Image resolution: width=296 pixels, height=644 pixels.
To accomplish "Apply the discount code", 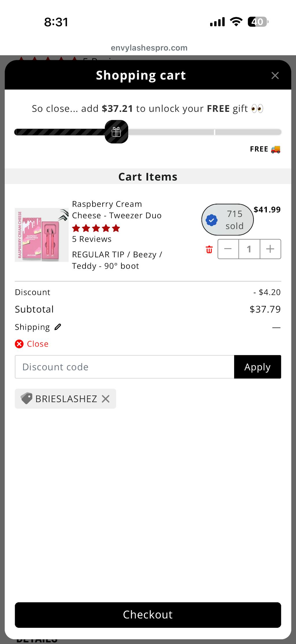I will [257, 367].
